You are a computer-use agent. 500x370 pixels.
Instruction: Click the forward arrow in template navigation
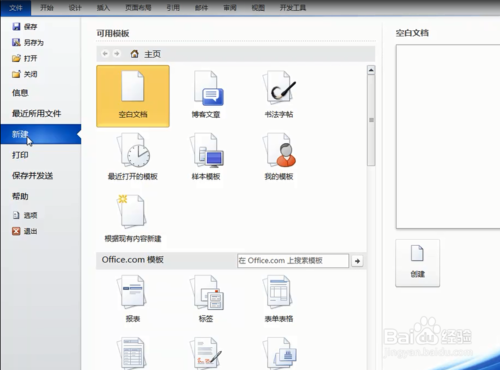pos(117,54)
